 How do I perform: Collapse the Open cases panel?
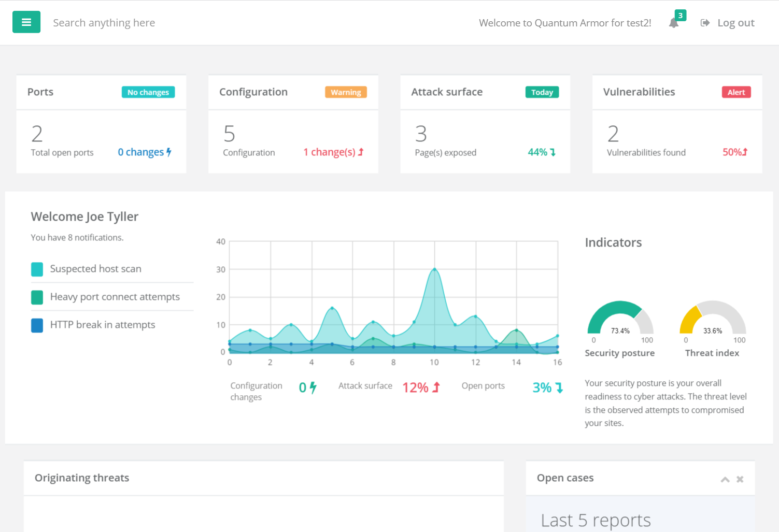click(725, 480)
